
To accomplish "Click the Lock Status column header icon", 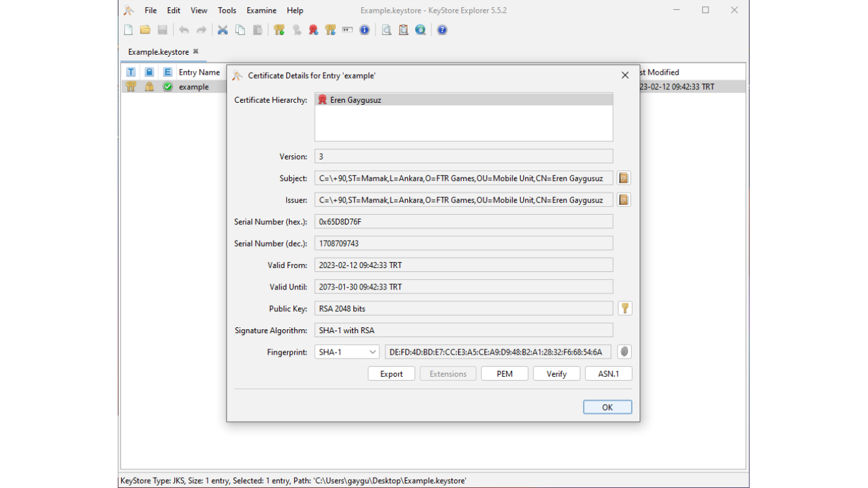I will [x=149, y=72].
